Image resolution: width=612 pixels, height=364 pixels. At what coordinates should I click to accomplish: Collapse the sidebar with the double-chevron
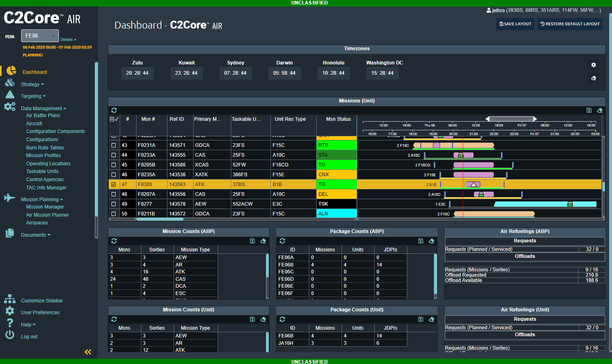tap(87, 352)
